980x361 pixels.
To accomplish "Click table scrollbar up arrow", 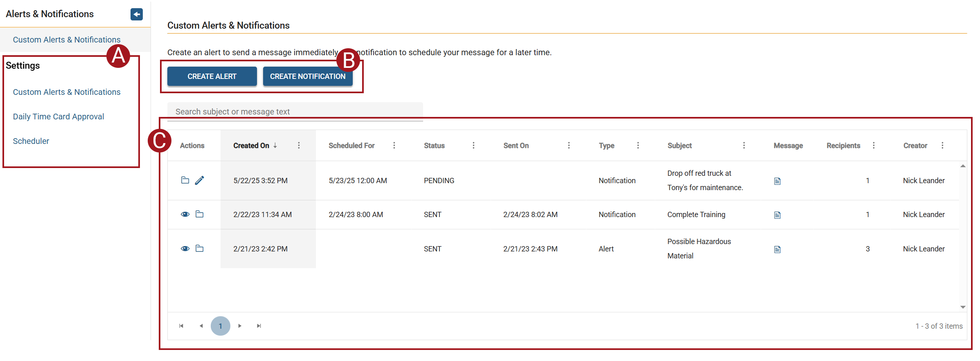I will coord(963,166).
